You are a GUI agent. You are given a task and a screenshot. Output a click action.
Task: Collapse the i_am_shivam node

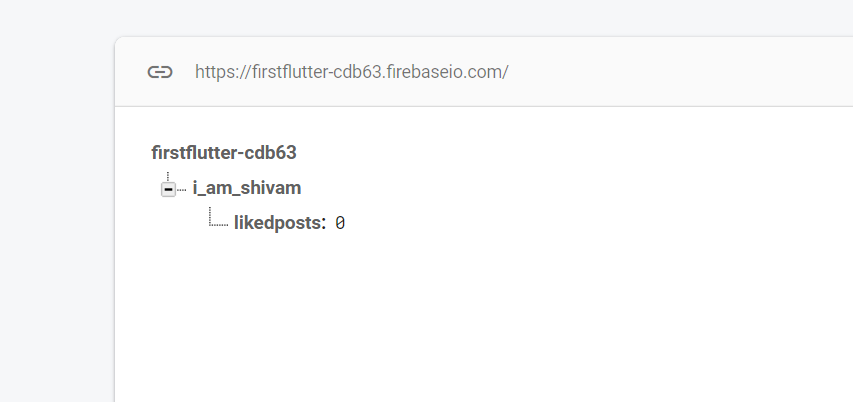(168, 189)
